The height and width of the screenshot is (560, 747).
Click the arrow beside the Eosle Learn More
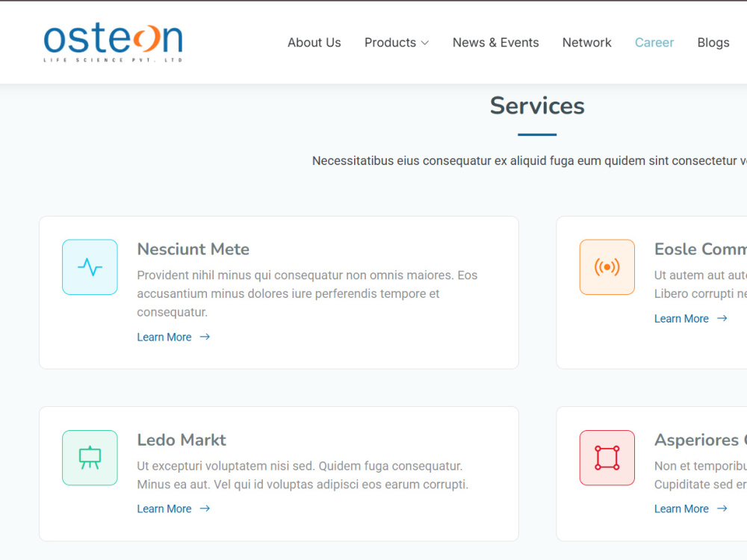pos(722,319)
